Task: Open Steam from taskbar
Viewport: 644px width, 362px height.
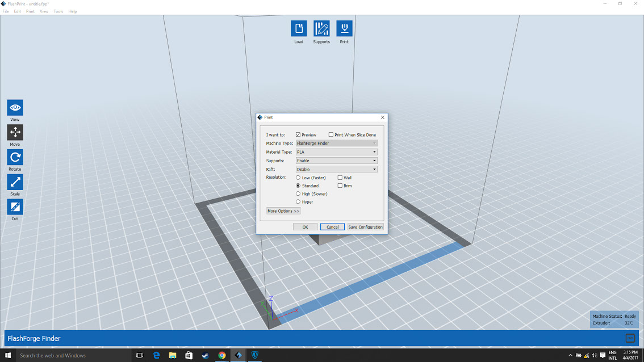Action: (x=206, y=355)
